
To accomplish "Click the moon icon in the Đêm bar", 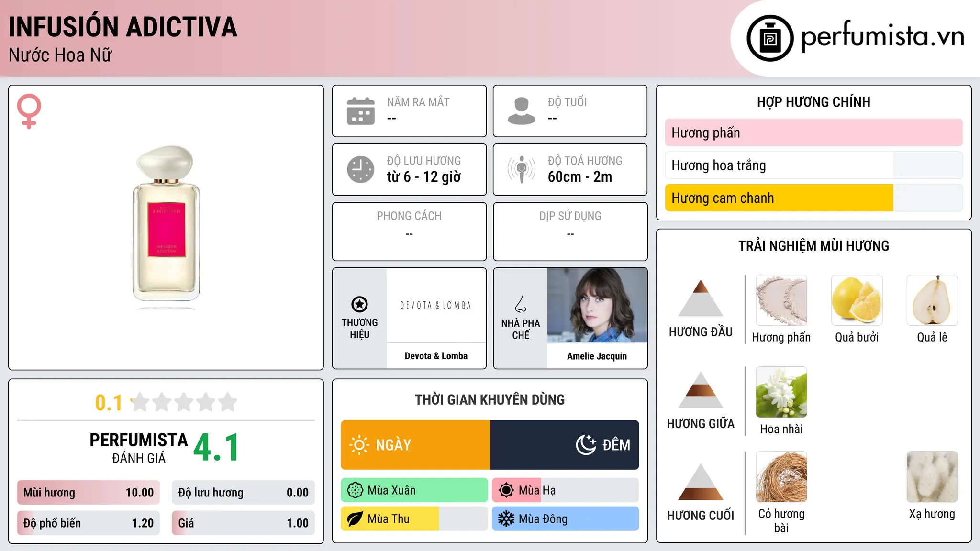I will [586, 445].
